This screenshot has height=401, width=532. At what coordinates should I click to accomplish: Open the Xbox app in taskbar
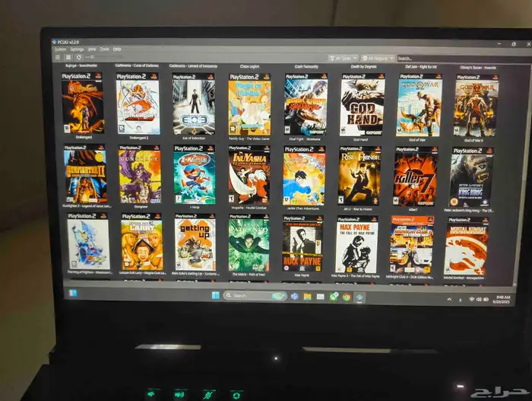[x=334, y=297]
